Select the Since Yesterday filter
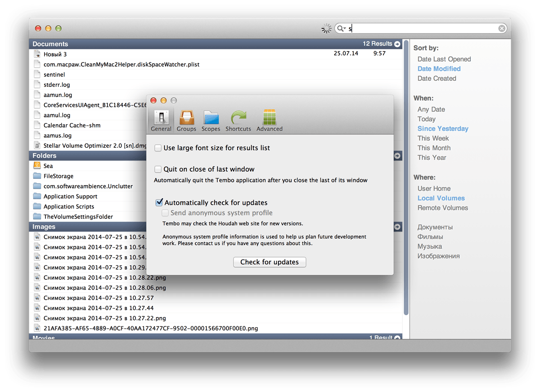Image resolution: width=540 pixels, height=392 pixels. click(443, 129)
